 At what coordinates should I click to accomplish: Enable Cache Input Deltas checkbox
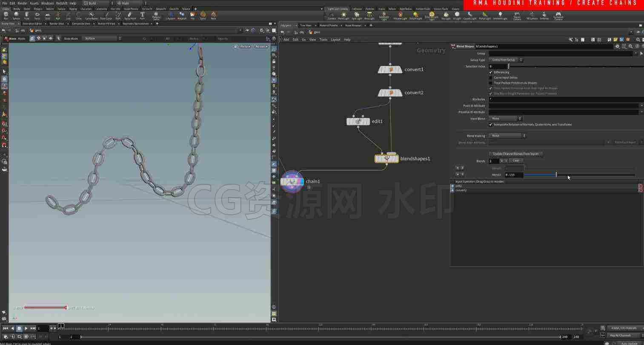click(491, 78)
